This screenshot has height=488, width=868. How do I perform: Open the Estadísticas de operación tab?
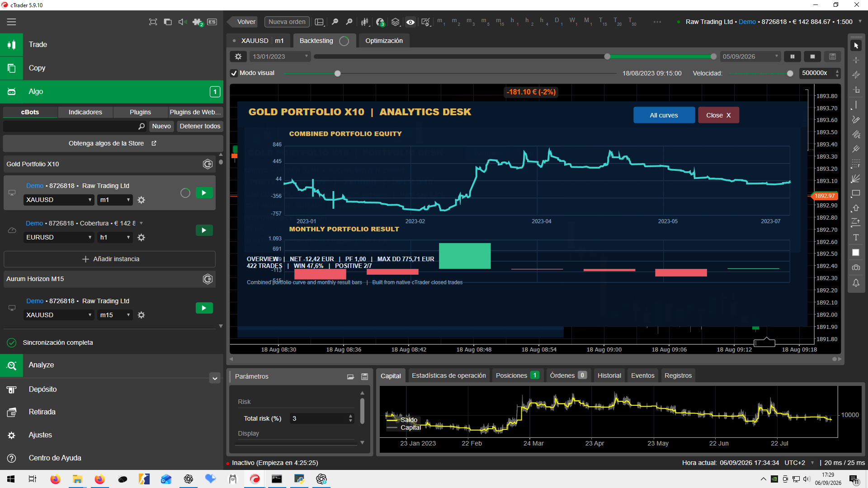pos(448,375)
